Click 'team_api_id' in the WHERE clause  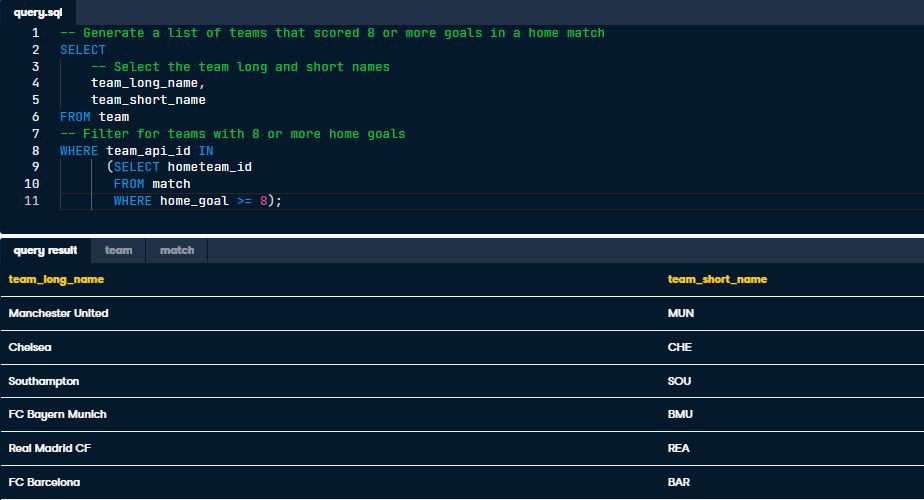click(148, 151)
